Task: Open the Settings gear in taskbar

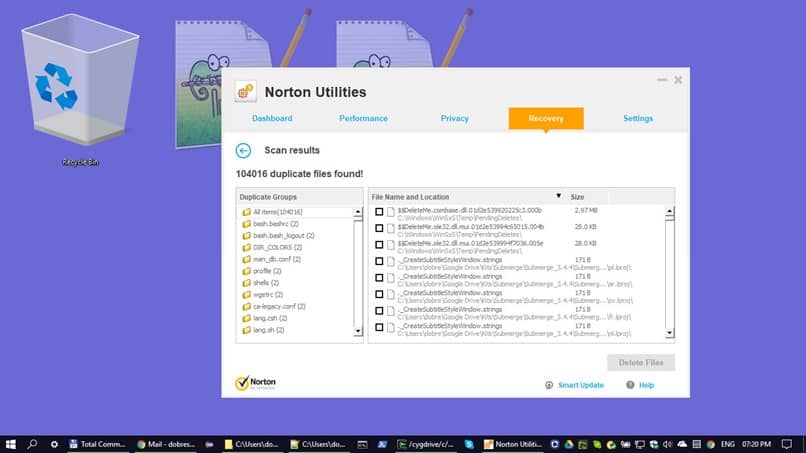Action: pyautogui.click(x=54, y=444)
